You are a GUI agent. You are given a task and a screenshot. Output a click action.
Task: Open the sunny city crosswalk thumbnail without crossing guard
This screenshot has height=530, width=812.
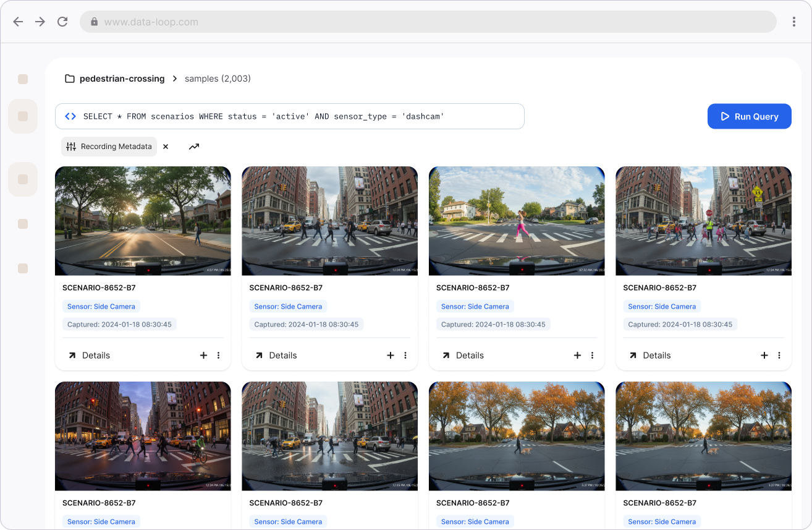pyautogui.click(x=329, y=221)
